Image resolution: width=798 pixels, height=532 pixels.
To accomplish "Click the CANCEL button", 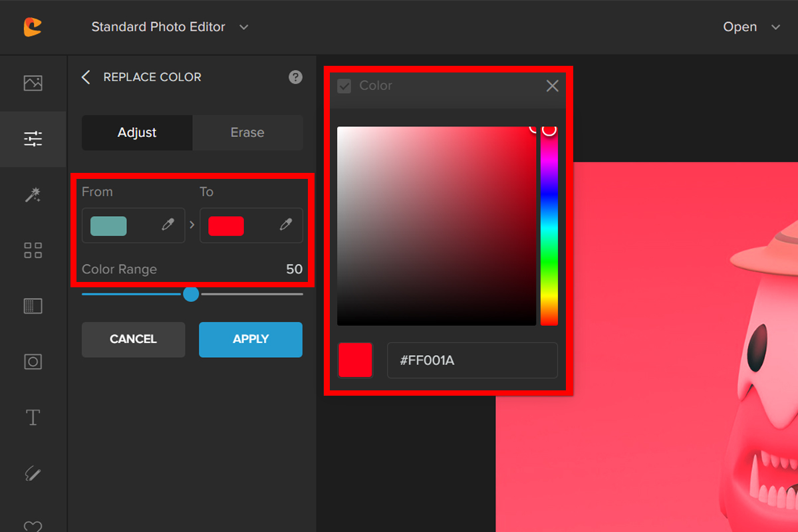I will [133, 339].
